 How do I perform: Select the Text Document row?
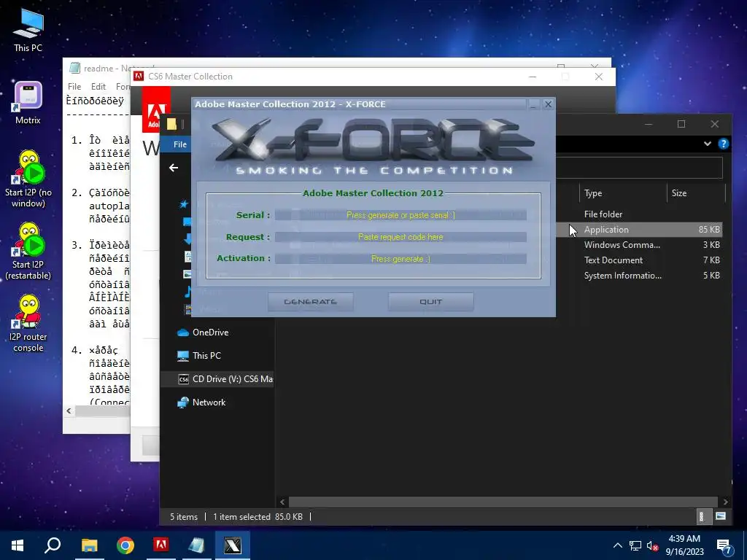tap(639, 260)
